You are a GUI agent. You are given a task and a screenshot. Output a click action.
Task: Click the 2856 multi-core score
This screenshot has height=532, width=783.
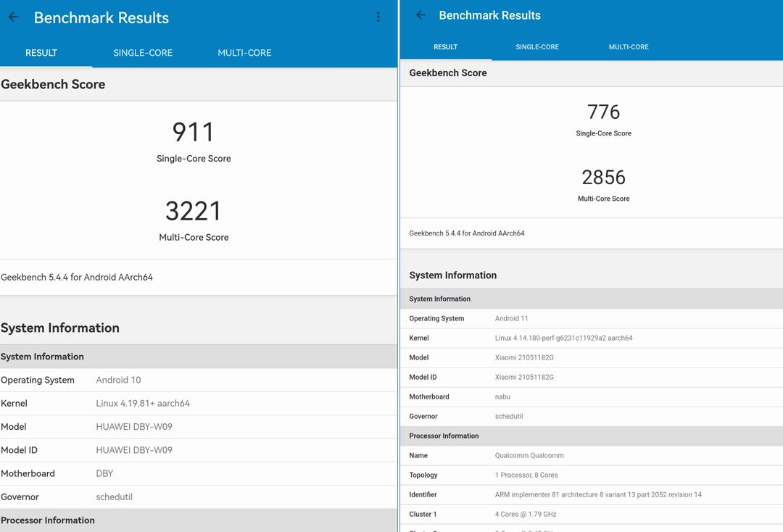[604, 177]
